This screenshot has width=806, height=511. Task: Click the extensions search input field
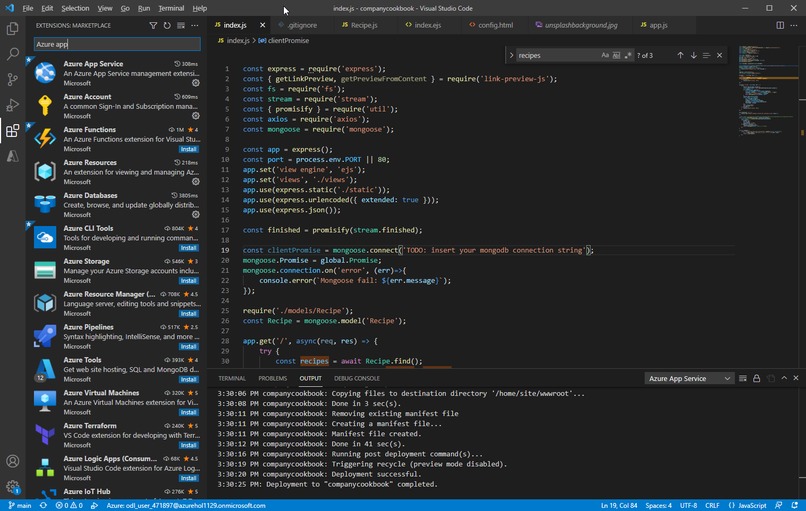point(117,44)
